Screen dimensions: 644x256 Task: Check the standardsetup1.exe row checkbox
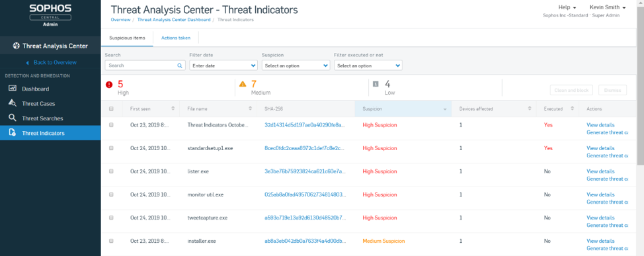click(111, 148)
